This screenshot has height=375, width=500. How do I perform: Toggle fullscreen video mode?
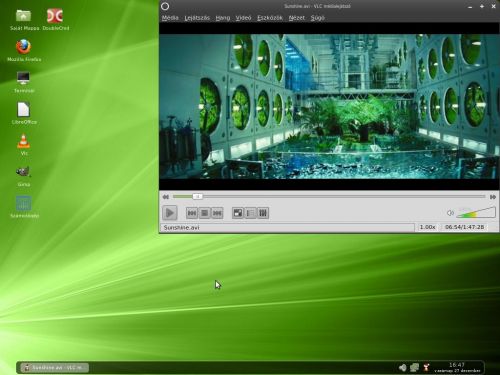[x=238, y=213]
